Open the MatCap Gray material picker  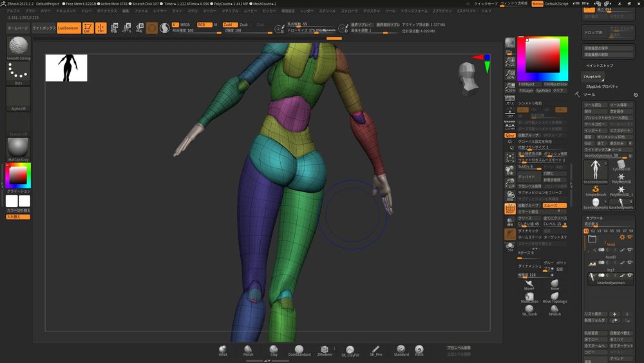pos(19,150)
